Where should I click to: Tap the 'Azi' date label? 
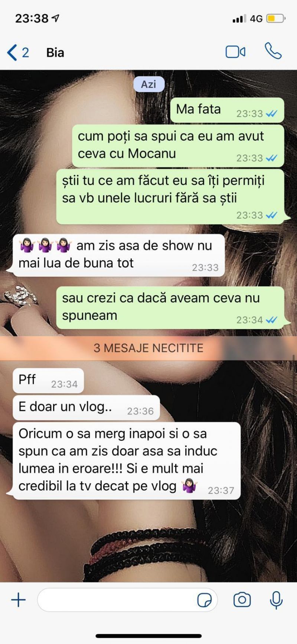148,84
